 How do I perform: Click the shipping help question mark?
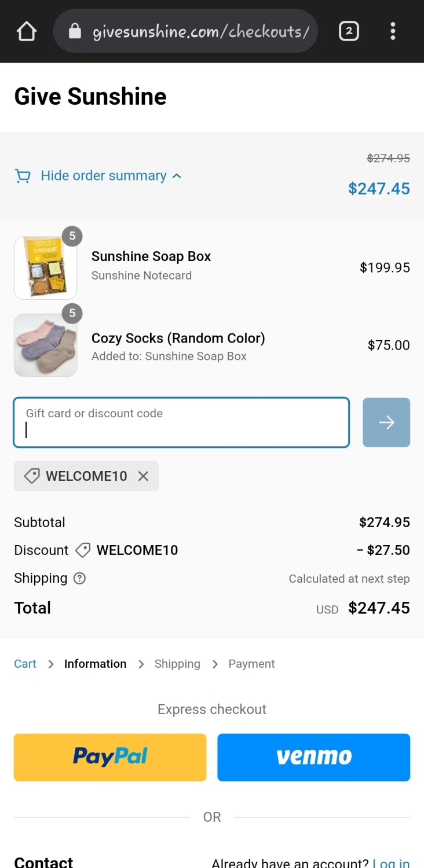tap(80, 578)
